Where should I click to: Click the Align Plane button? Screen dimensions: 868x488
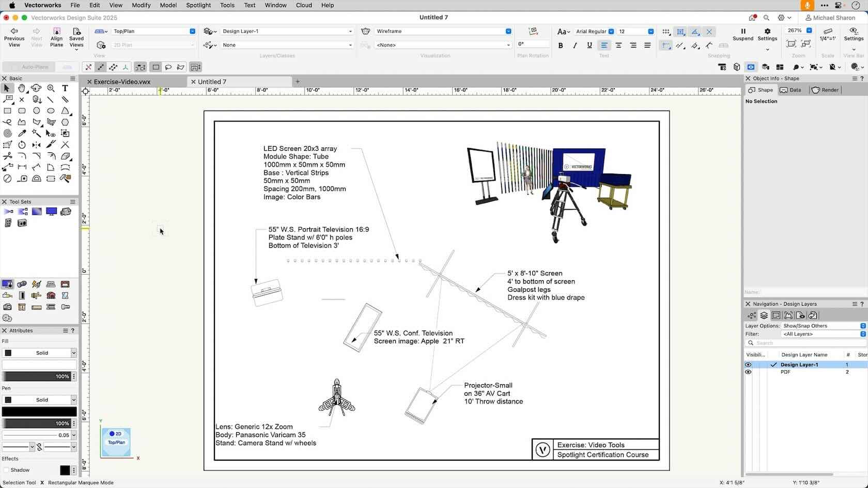tap(56, 38)
